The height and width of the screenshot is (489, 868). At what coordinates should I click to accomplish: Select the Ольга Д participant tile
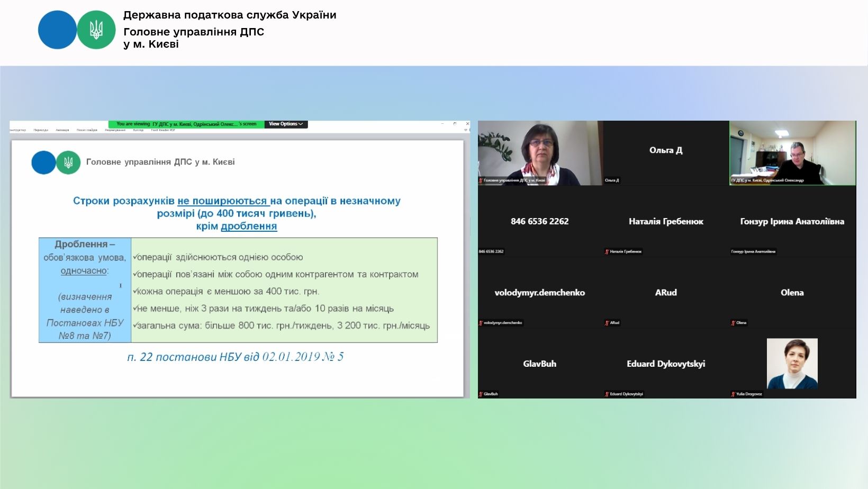pos(666,152)
